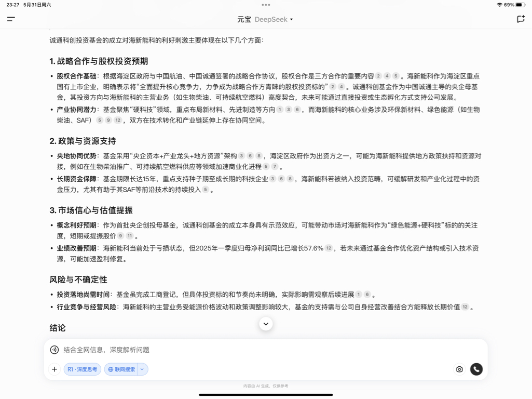This screenshot has height=399, width=532.
Task: Jump to bottom with the down arrow button
Action: 266,324
